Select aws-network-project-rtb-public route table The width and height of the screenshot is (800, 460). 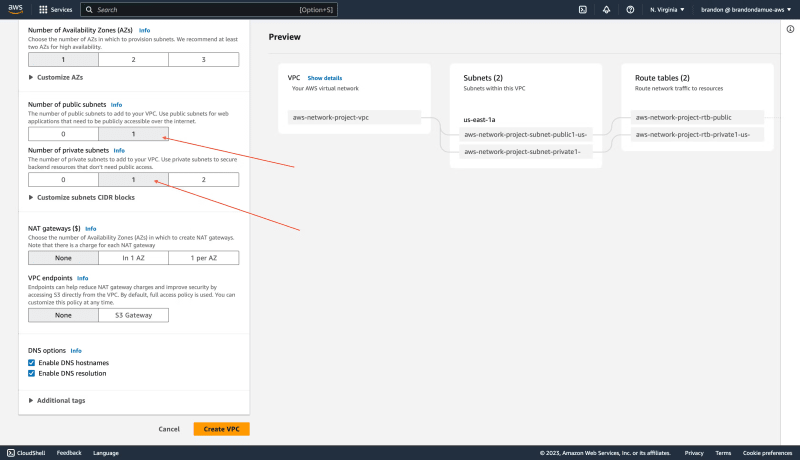point(697,117)
